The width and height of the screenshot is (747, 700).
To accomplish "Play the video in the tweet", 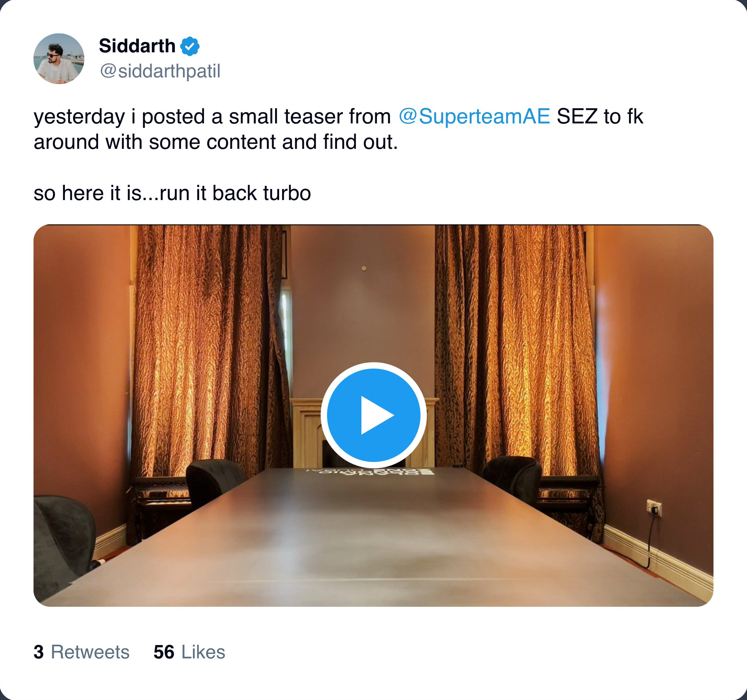I will 373,415.
